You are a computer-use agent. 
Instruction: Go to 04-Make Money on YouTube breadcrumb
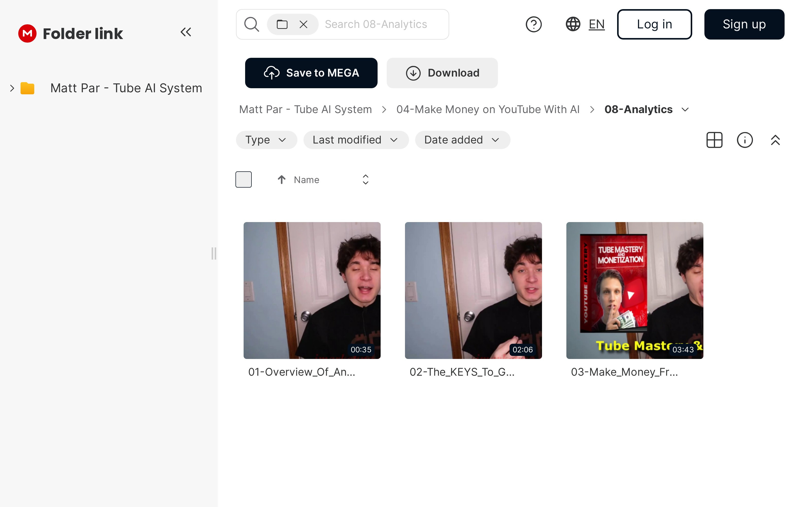pos(487,109)
